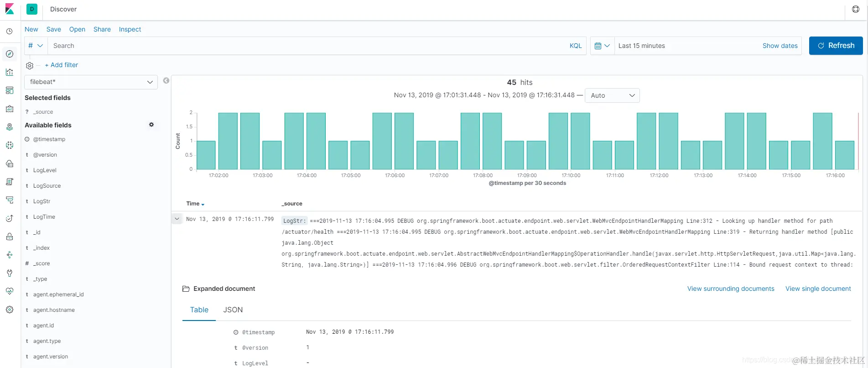The width and height of the screenshot is (868, 368).
Task: Click the Refresh button
Action: click(836, 46)
